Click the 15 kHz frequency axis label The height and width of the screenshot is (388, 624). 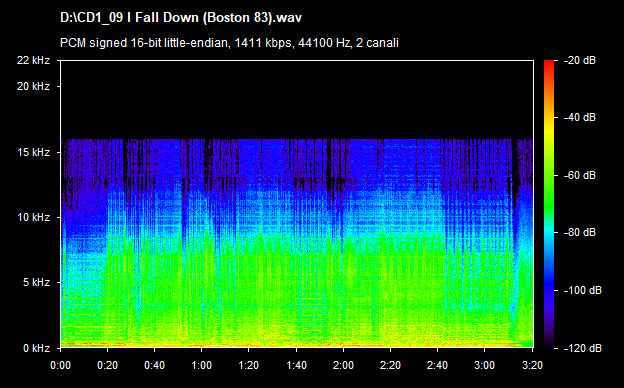[33, 152]
